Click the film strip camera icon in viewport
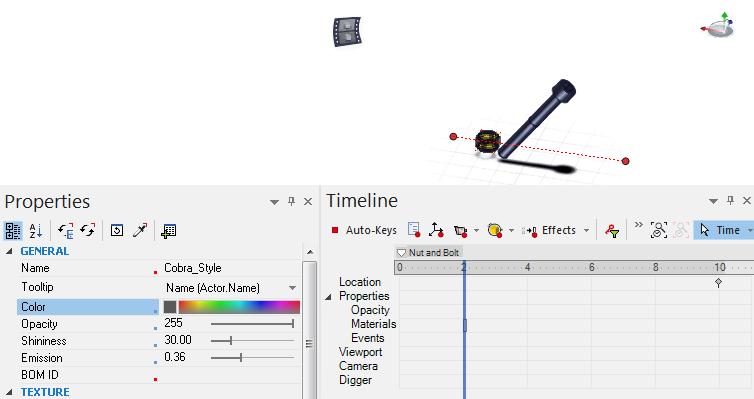 [x=348, y=32]
